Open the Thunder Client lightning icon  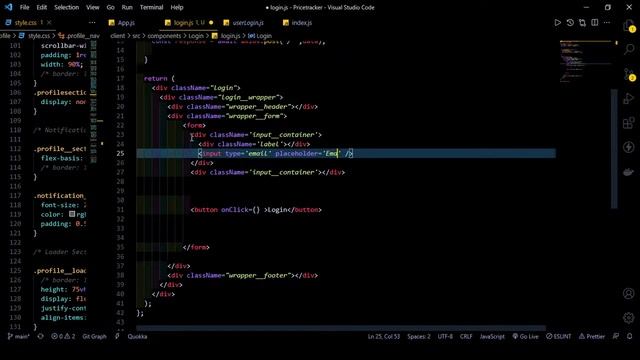coord(629,147)
